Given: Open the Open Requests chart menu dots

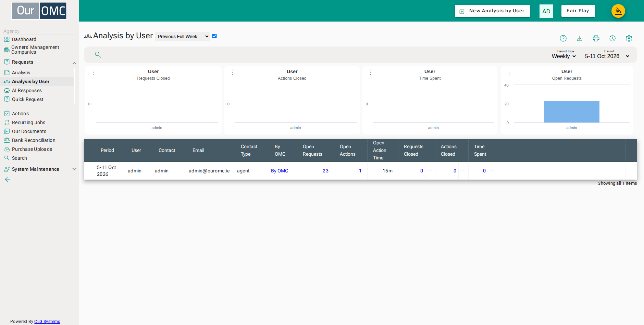Looking at the screenshot, I should (509, 72).
